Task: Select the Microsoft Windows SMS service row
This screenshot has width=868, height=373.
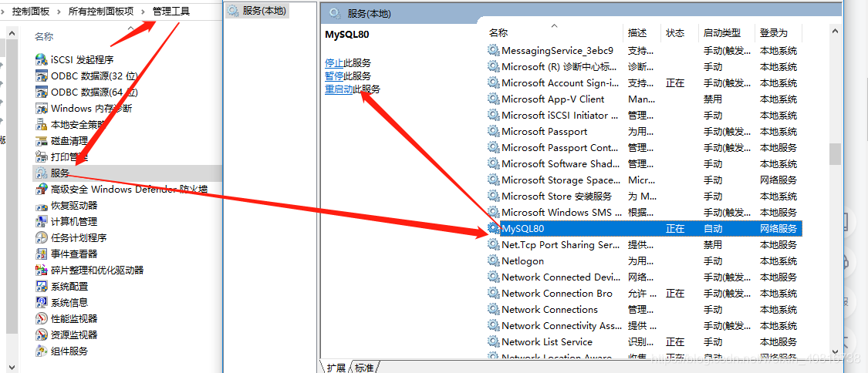Action: point(644,212)
